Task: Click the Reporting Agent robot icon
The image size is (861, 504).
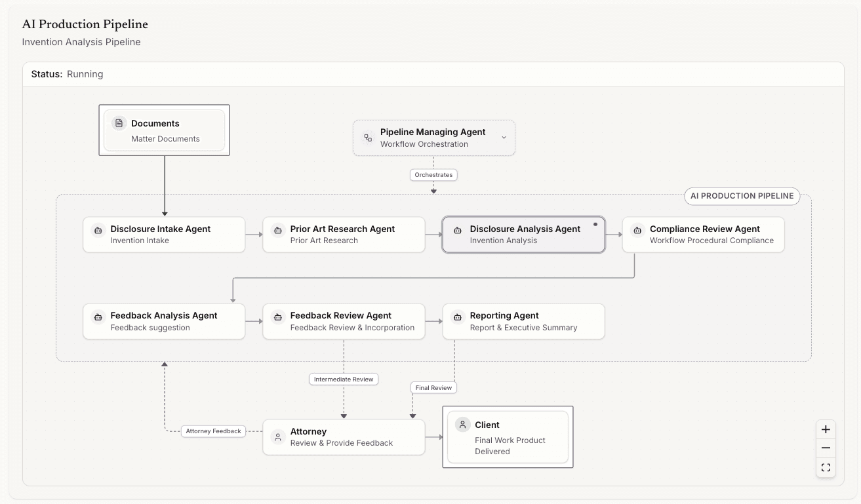Action: [x=458, y=317]
